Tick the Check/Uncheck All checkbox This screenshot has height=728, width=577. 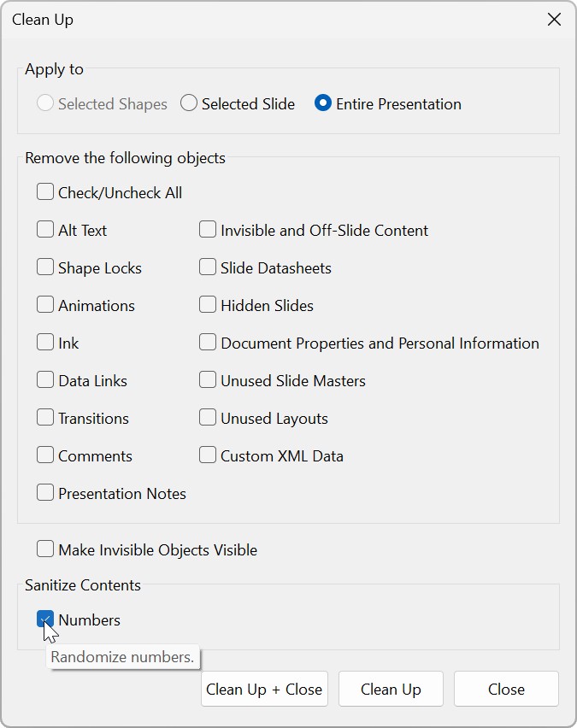(x=45, y=192)
